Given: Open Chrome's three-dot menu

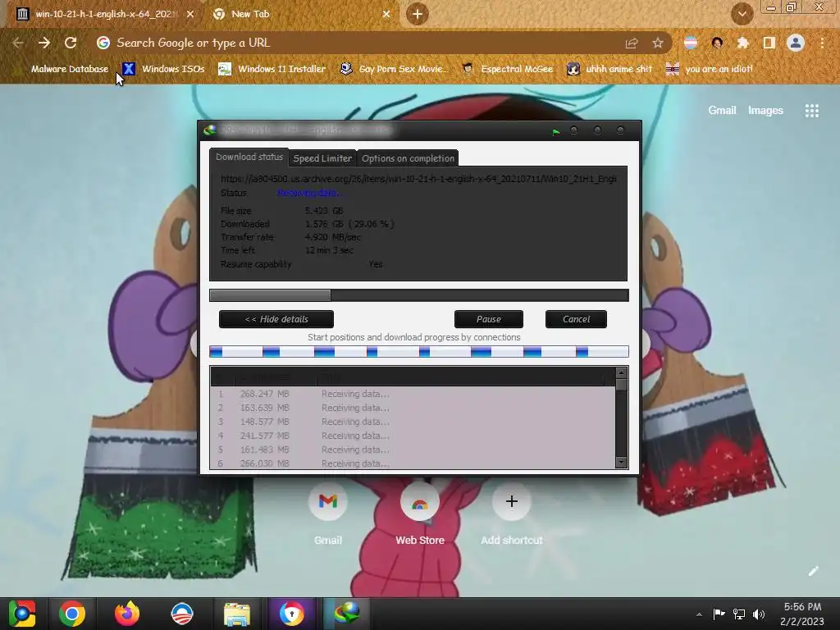Looking at the screenshot, I should pos(822,43).
